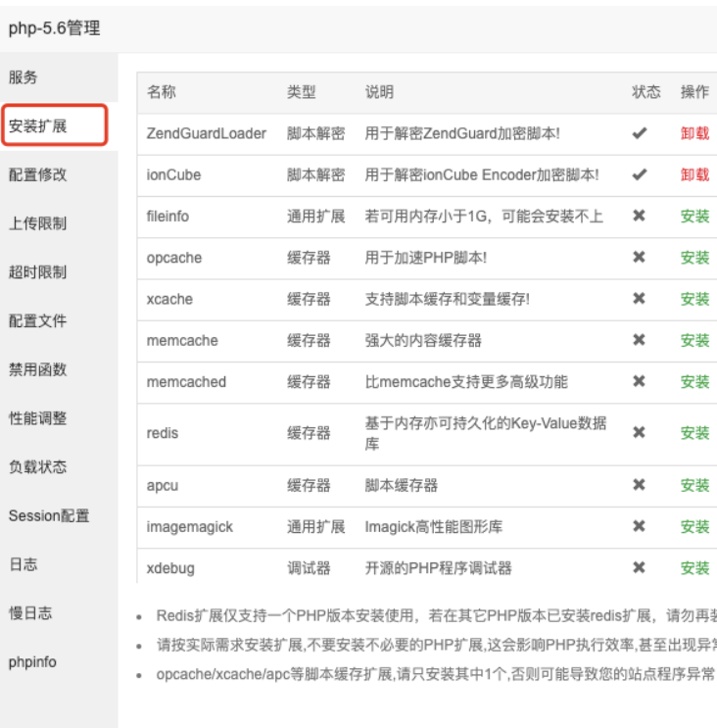Viewport: 717px width, 728px height.
Task: Uninstall the ionCube extension
Action: pos(694,174)
